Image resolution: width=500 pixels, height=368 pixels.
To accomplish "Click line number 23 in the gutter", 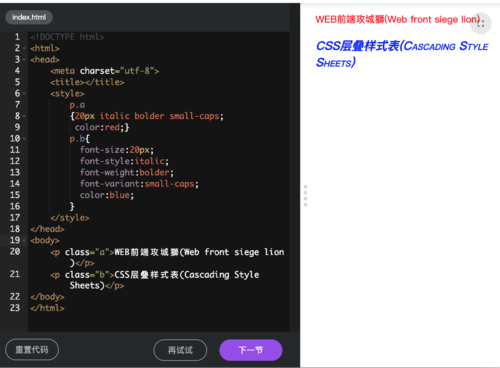I will (15, 308).
